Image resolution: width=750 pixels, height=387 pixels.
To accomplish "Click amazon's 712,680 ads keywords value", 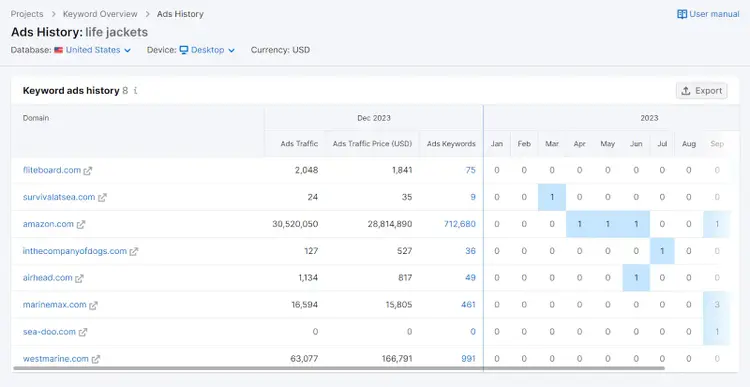I will (460, 224).
